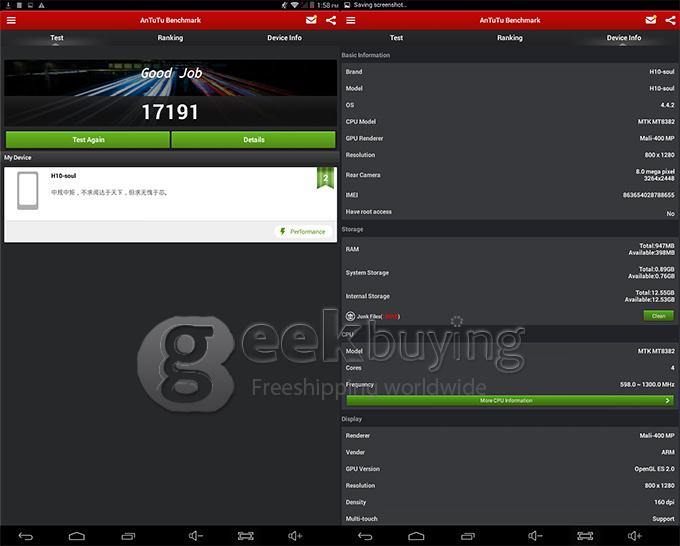The height and width of the screenshot is (546, 680).
Task: Click the green rank badge on the H10-soul card
Action: pyautogui.click(x=324, y=179)
